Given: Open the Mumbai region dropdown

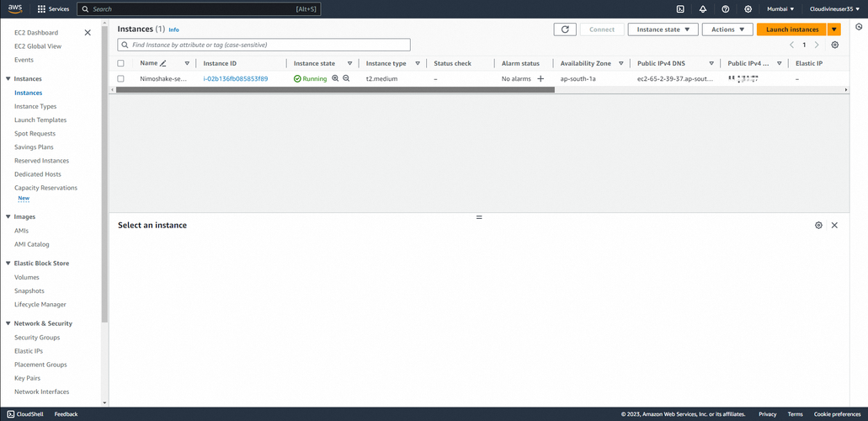Looking at the screenshot, I should coord(780,9).
